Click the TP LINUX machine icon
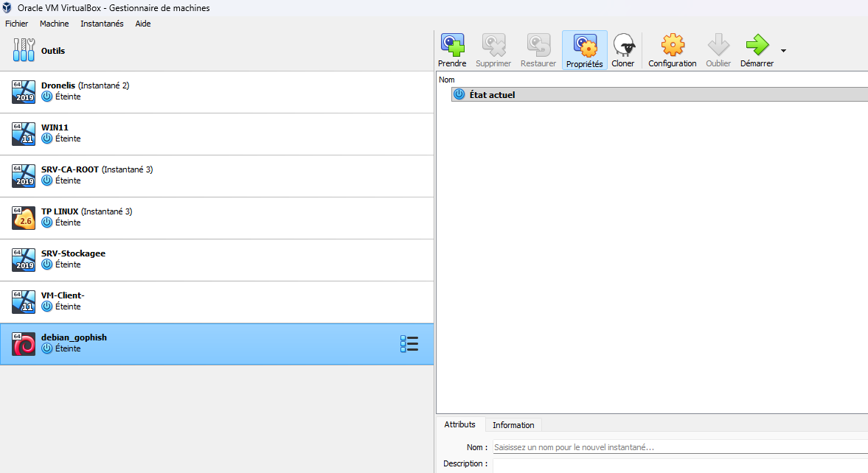Screen dimensions: 868x473 pos(24,217)
